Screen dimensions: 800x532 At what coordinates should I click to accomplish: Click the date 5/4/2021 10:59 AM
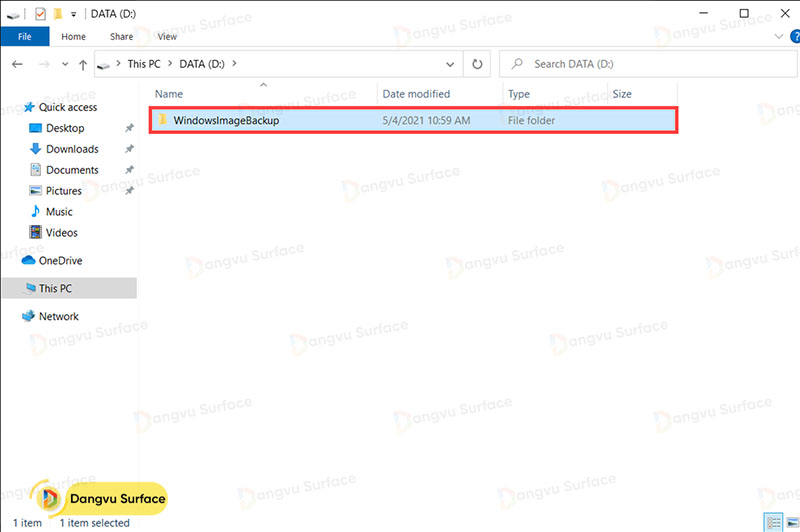[x=427, y=121]
